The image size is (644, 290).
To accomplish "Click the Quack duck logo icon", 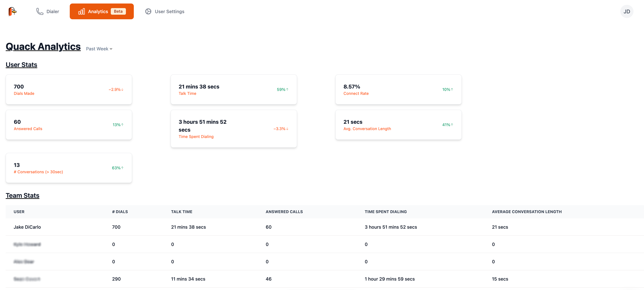I will 12,11.
